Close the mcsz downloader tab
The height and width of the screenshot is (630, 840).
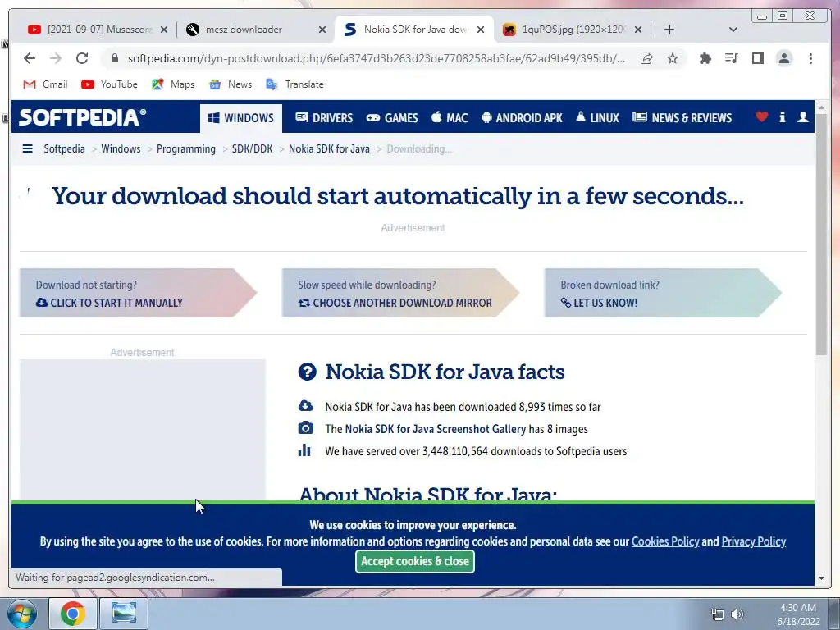click(322, 30)
